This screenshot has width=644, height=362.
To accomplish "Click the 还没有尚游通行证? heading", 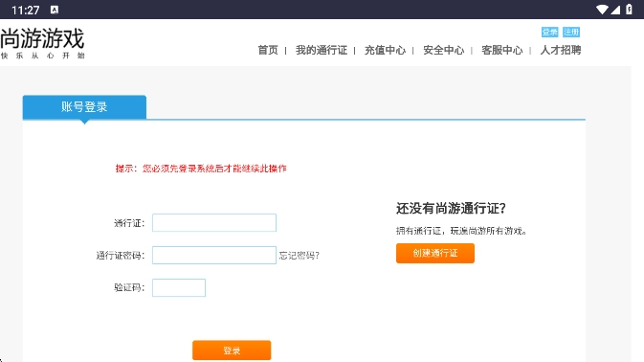I will 451,209.
